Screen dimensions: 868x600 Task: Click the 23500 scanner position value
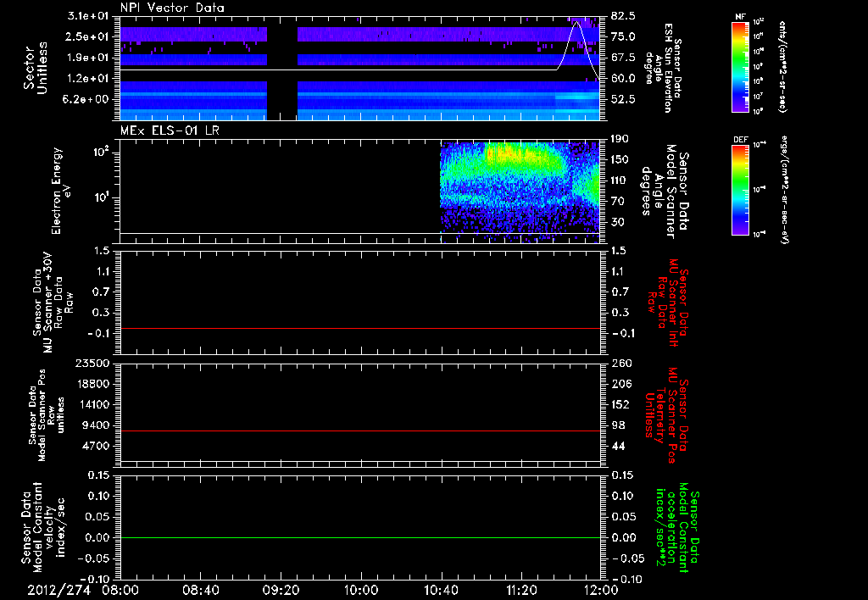pos(92,363)
